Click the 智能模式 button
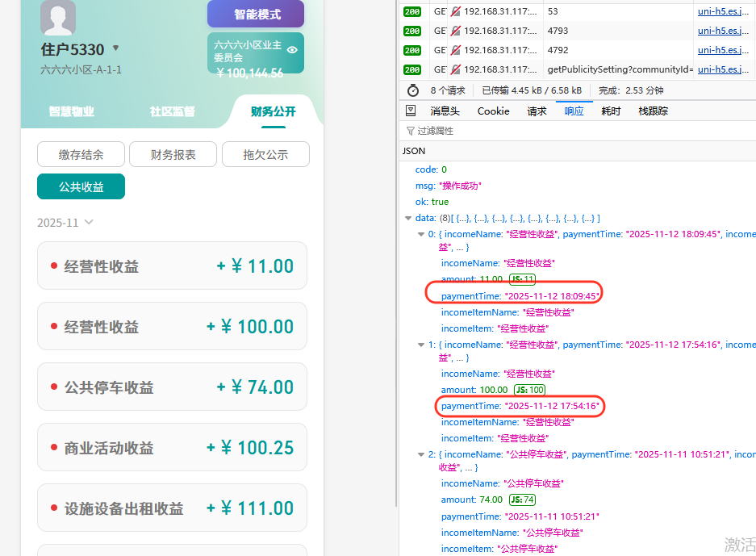The width and height of the screenshot is (756, 556). pos(256,15)
